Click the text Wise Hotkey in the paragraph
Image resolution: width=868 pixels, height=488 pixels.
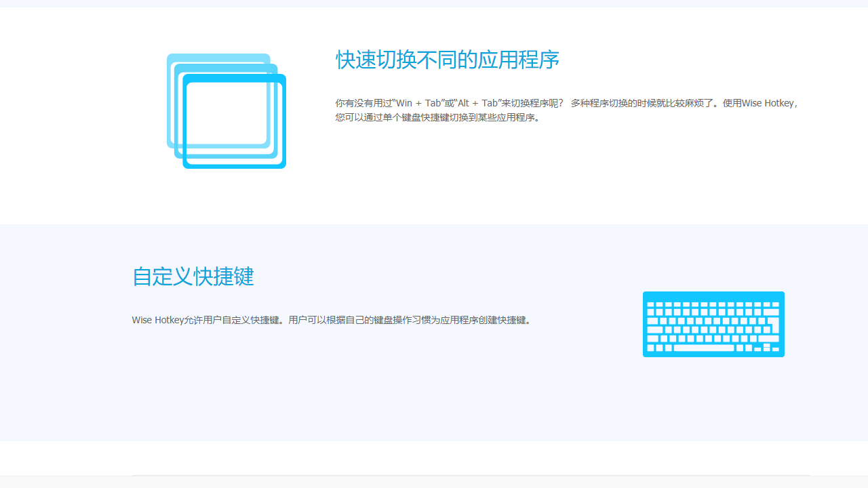click(x=768, y=103)
